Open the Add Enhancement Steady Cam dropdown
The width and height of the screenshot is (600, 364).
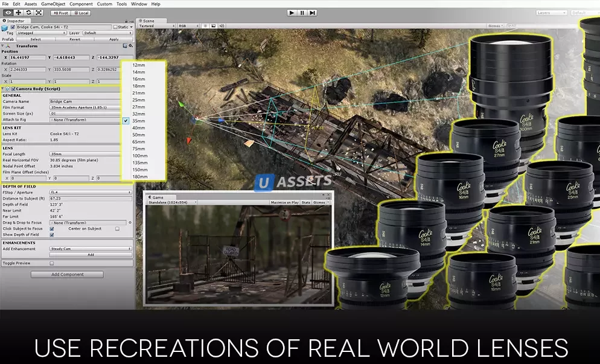click(91, 249)
